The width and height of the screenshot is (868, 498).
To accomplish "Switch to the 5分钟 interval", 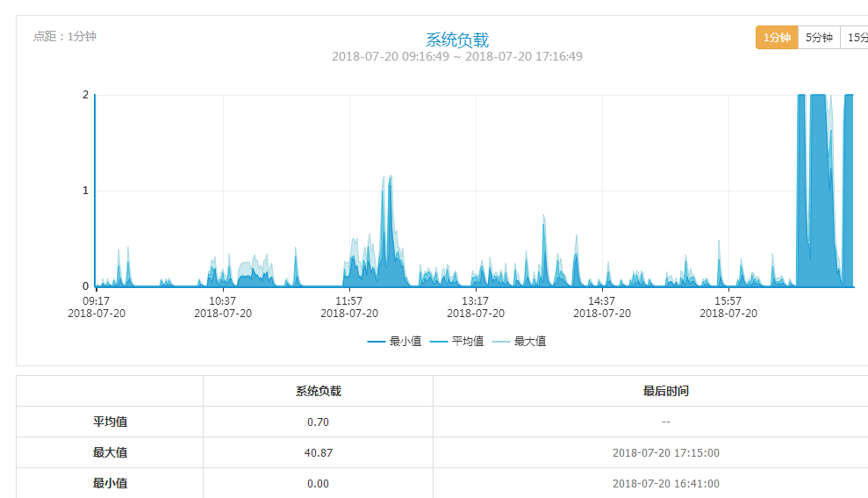I will 819,38.
